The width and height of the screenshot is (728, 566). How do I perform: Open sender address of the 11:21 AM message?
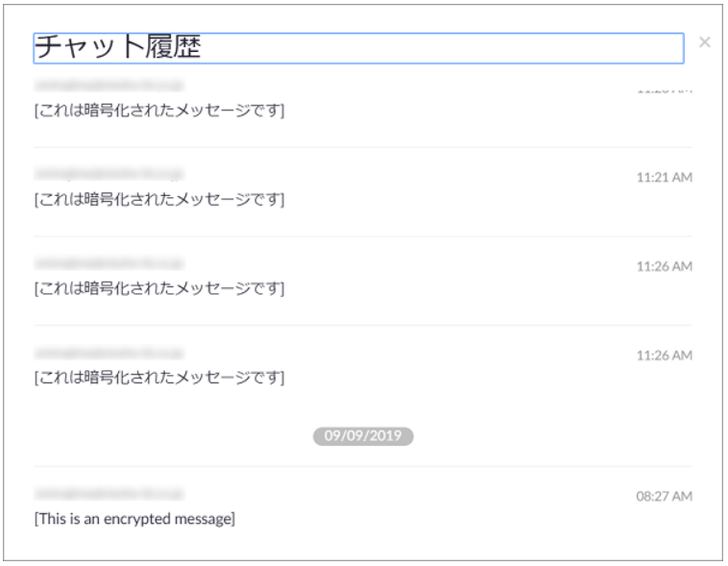(109, 174)
